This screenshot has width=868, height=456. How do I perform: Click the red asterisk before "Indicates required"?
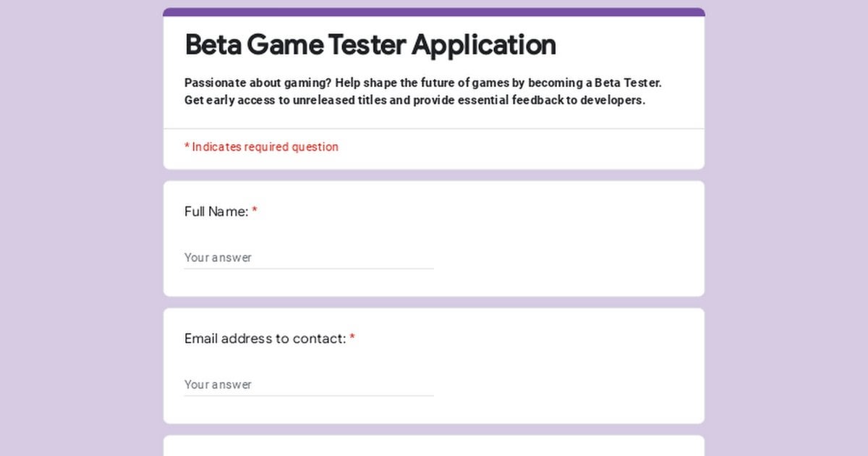coord(187,146)
